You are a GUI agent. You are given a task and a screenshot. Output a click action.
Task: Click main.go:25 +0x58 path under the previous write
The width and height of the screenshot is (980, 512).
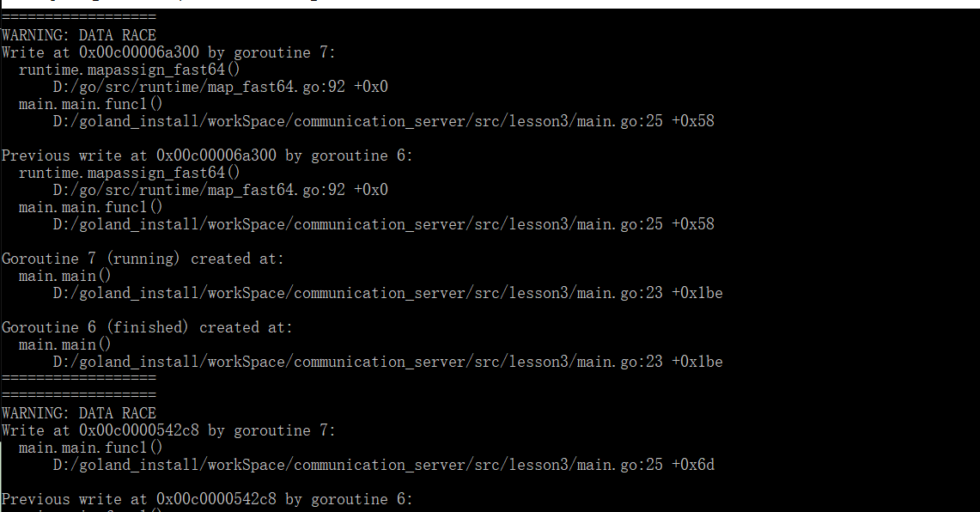(x=383, y=224)
